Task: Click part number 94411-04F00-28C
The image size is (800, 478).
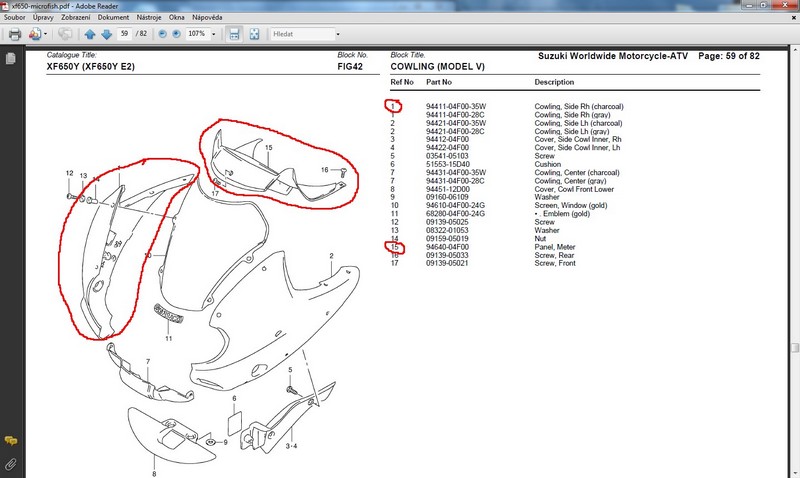Action: [x=455, y=115]
